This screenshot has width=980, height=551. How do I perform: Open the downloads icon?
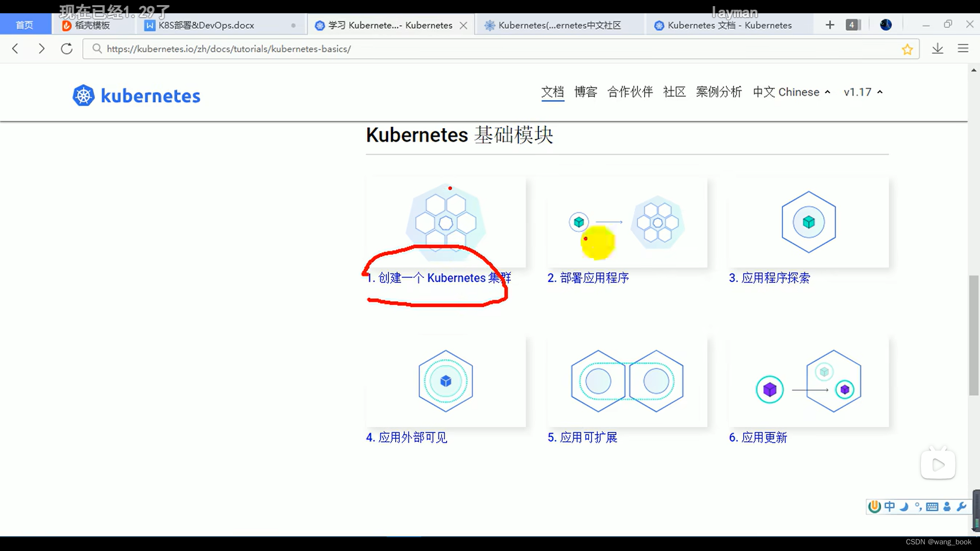938,48
